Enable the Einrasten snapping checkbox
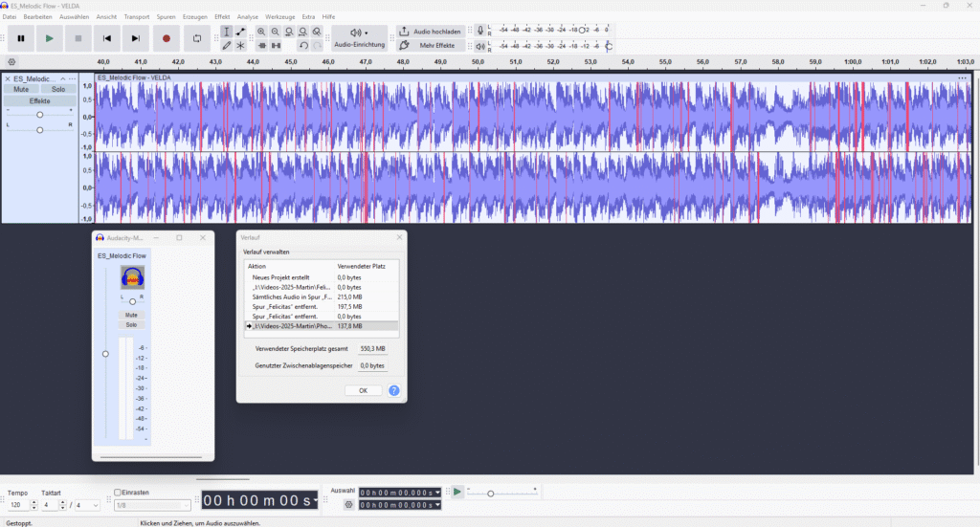 (118, 492)
